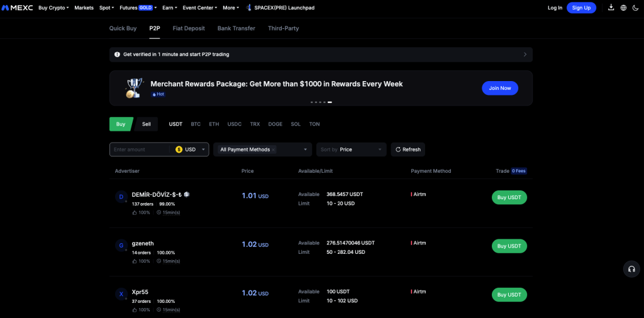This screenshot has width=644, height=318.
Task: Open the All Payment Methods dropdown
Action: [263, 150]
